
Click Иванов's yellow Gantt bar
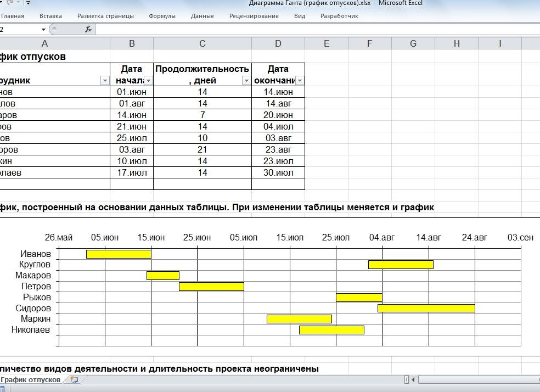coord(119,254)
